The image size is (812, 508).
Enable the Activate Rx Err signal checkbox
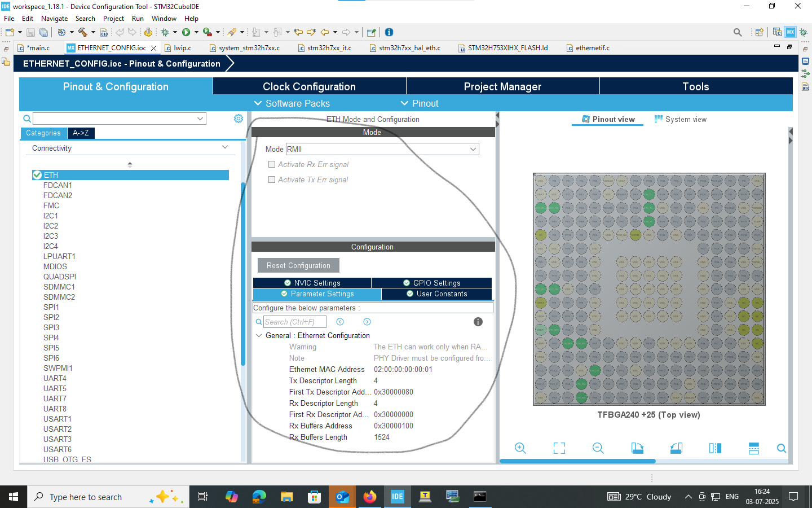tap(272, 164)
